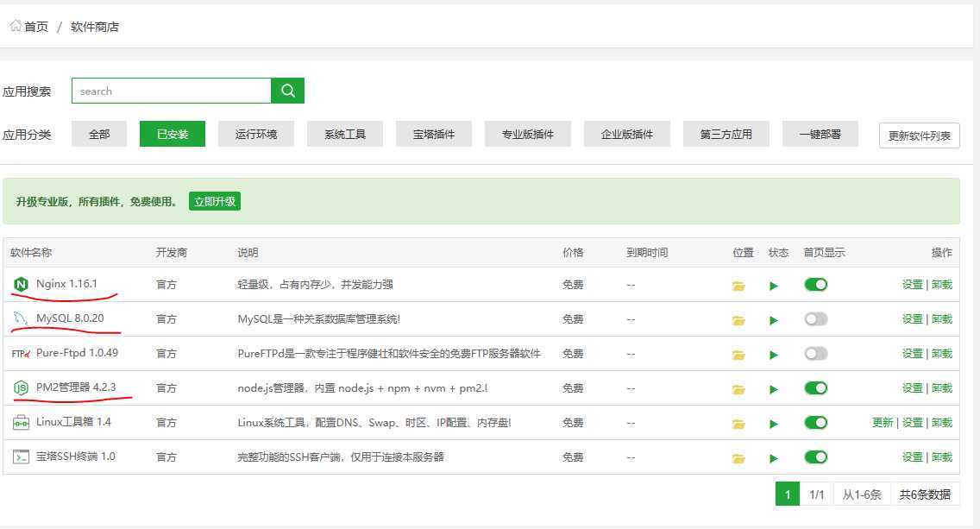Click the PM2管理器 4.2.3 name

76,387
